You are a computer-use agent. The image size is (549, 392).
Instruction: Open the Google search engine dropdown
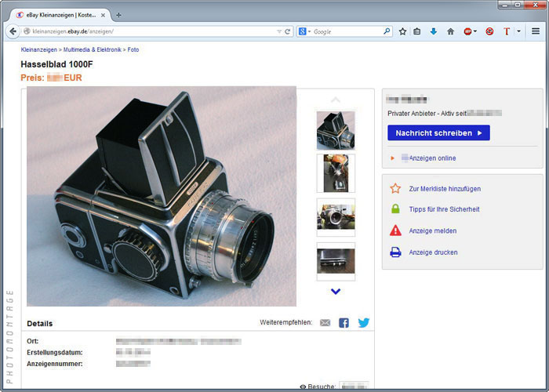304,31
